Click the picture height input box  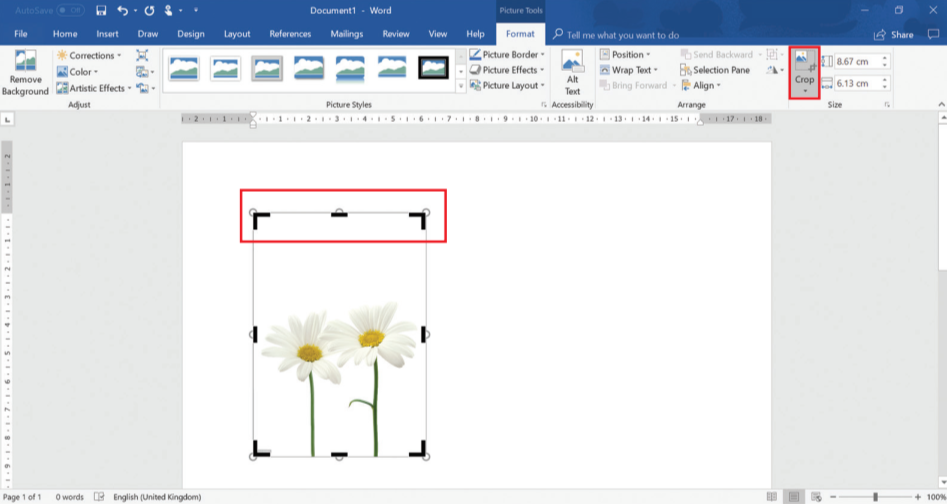(855, 62)
